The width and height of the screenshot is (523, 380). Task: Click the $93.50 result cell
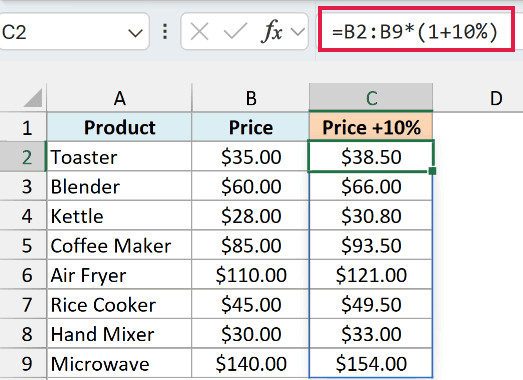click(371, 245)
